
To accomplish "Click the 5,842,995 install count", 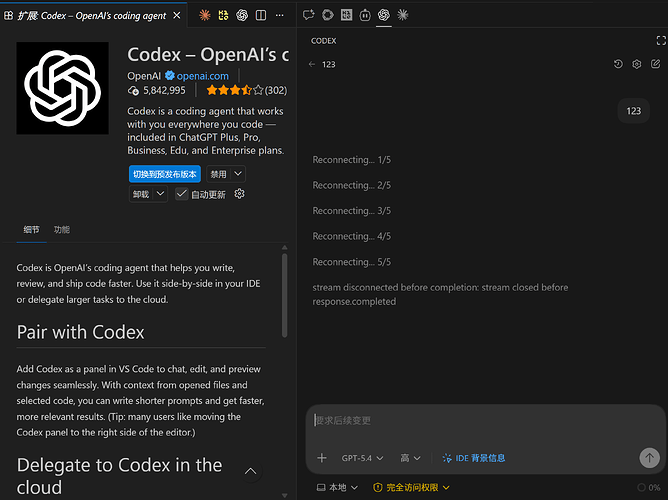I will click(x=164, y=90).
